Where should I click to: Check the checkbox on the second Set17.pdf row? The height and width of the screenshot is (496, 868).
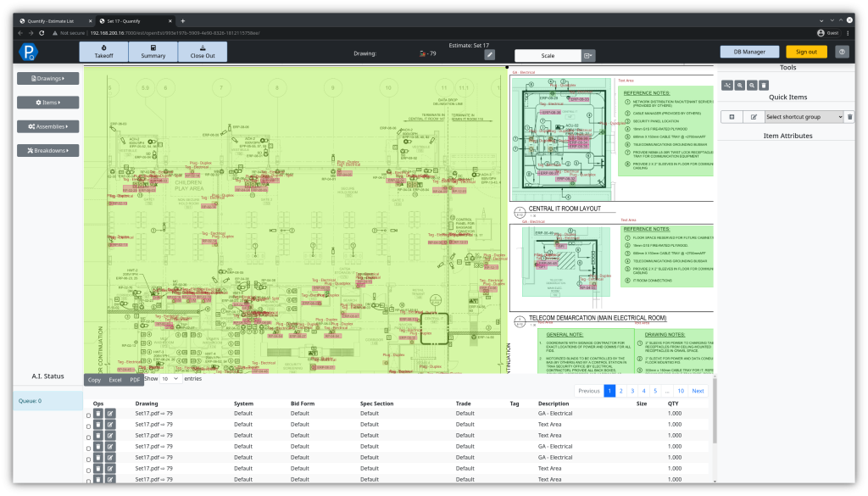tap(88, 425)
